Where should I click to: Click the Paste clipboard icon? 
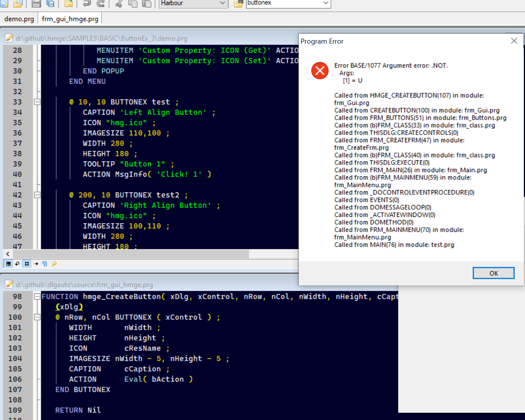point(147,3)
